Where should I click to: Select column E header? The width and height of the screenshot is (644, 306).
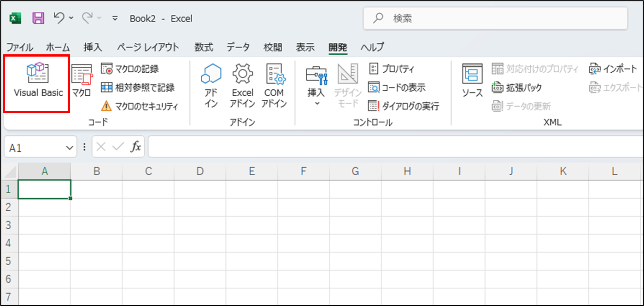pos(252,171)
